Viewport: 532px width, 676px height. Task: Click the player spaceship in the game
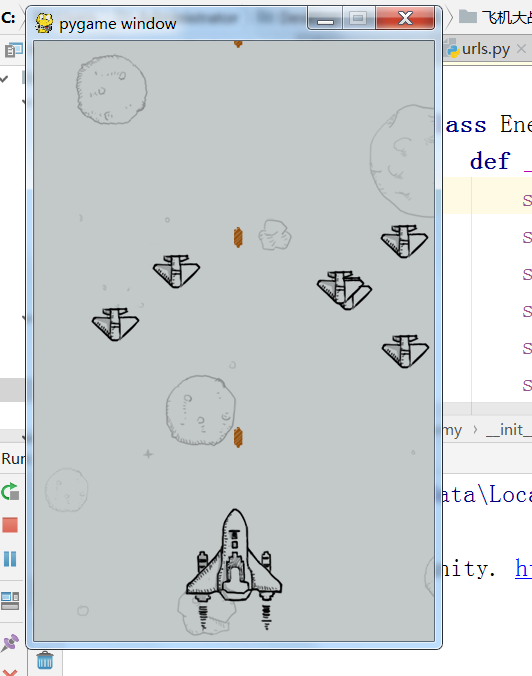(x=234, y=558)
